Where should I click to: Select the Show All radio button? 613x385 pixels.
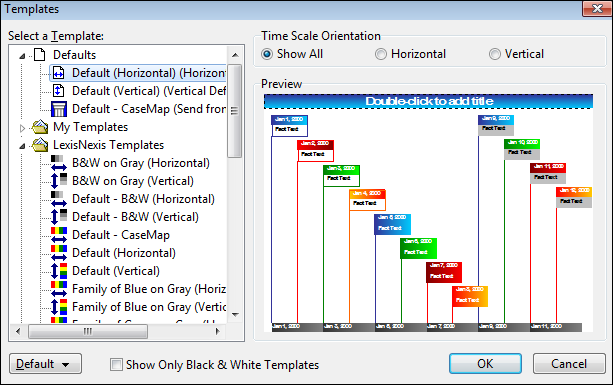267,54
